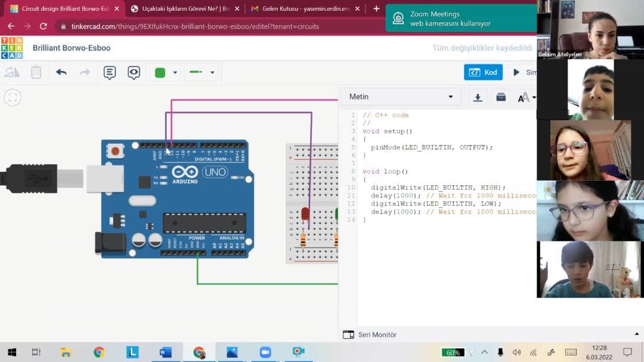Click the delete trash can icon
Screen dimensions: 644x362
point(36,72)
